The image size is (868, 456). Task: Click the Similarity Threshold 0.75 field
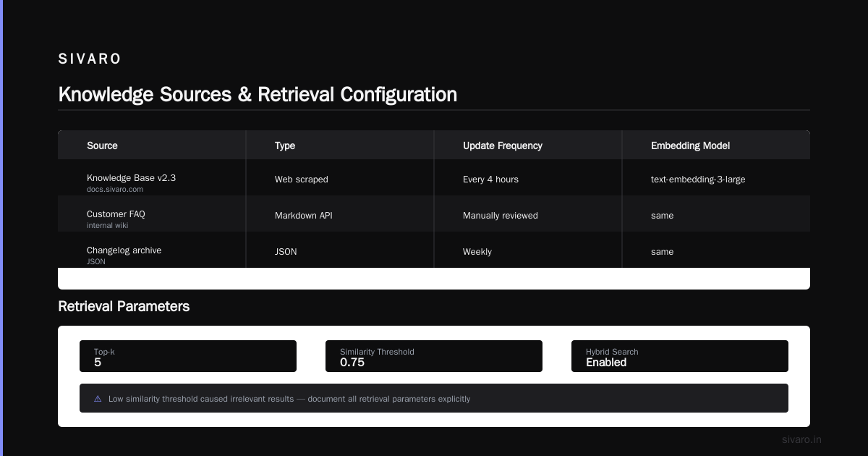click(x=434, y=356)
